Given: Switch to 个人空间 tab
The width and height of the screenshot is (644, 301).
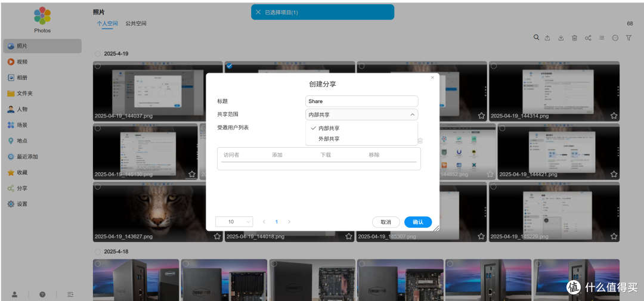Looking at the screenshot, I should (x=107, y=24).
